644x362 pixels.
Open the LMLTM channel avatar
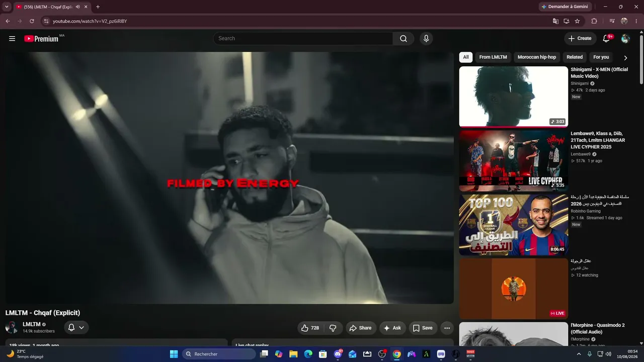coord(12,328)
